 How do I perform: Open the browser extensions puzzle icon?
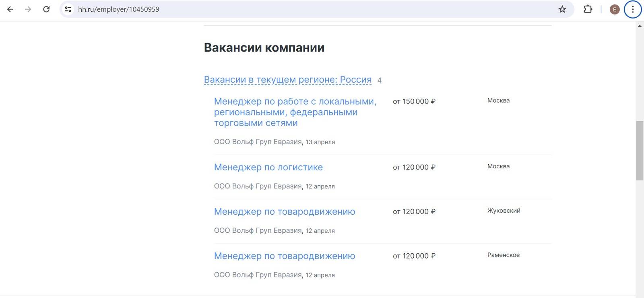tap(588, 9)
